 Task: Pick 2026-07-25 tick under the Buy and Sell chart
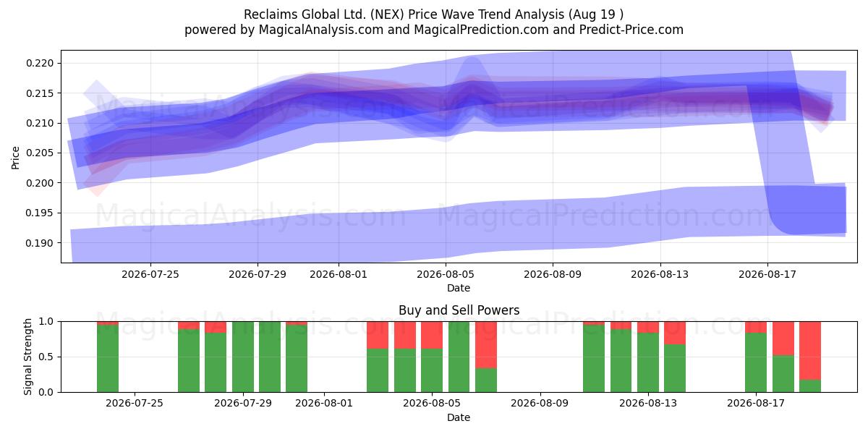click(135, 404)
